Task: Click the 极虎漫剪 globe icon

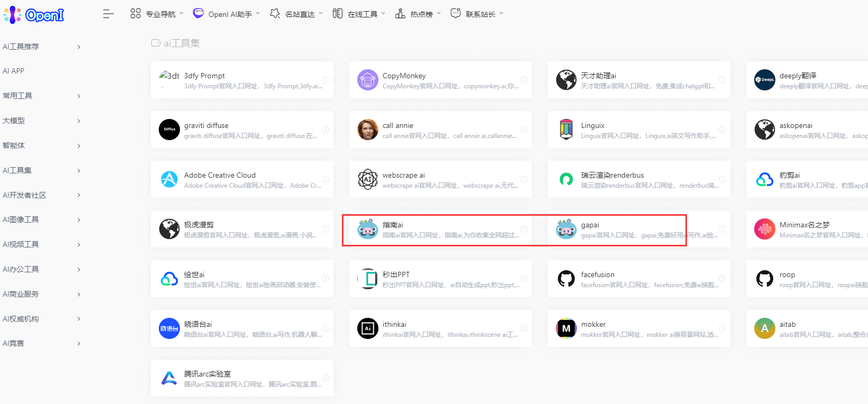Action: [x=169, y=229]
